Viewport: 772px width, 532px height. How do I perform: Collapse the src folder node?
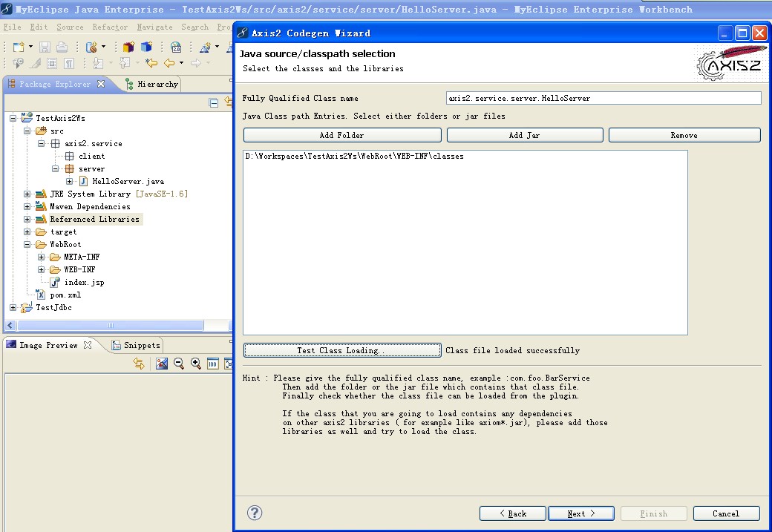27,131
